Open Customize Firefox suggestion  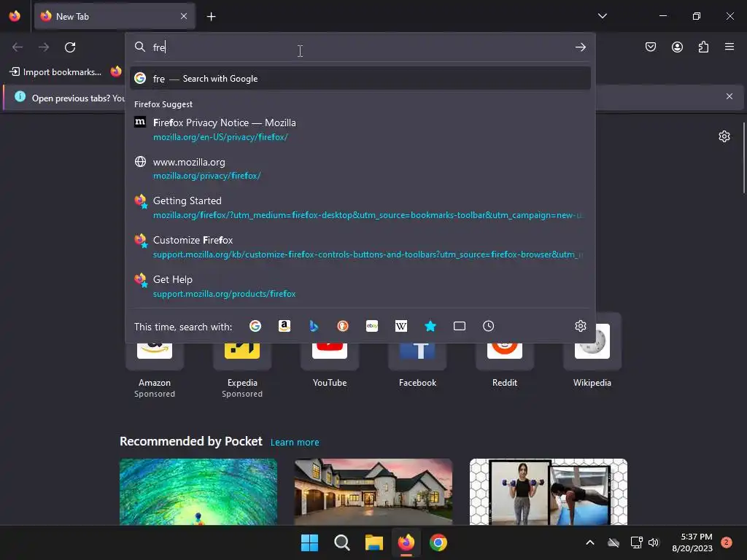[360, 247]
